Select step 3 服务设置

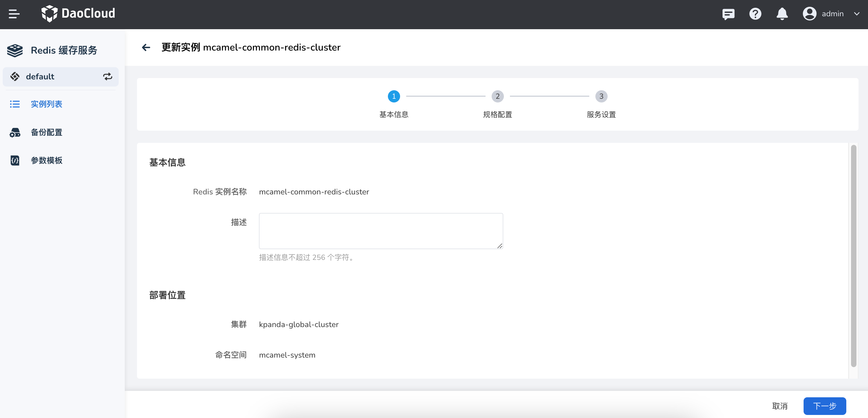pyautogui.click(x=601, y=96)
